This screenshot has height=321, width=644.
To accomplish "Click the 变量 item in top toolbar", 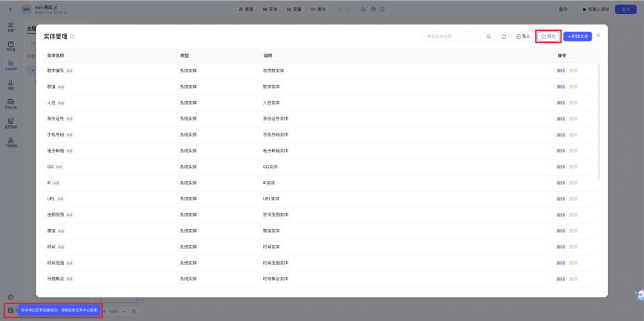I will [x=294, y=9].
